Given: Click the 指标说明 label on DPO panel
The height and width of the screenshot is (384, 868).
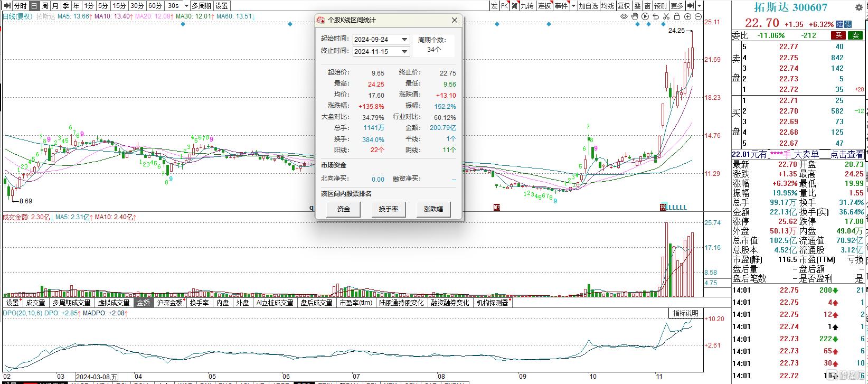Looking at the screenshot, I should [x=686, y=313].
